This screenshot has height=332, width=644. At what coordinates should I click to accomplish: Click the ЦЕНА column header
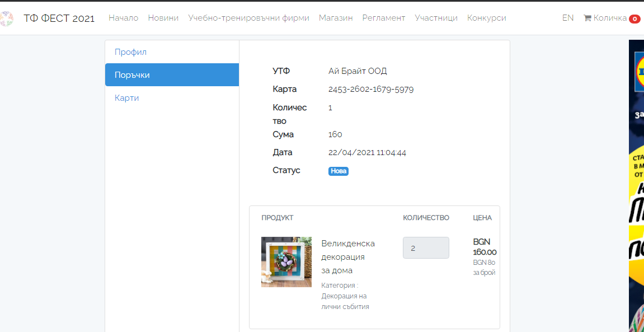point(482,218)
